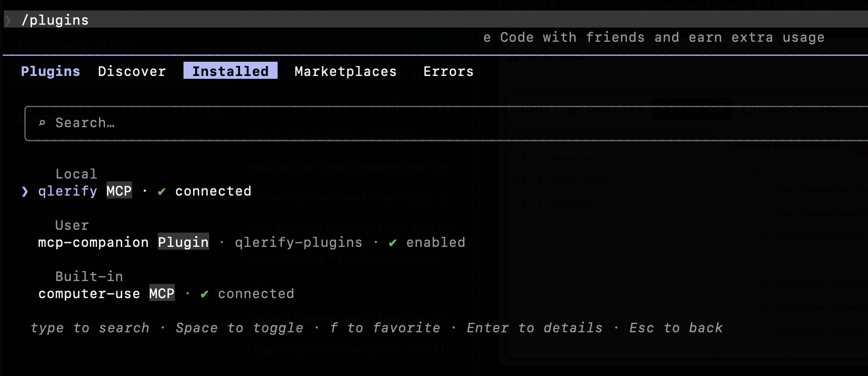Click the connected status of computer-use
This screenshot has width=868, height=376.
click(256, 293)
